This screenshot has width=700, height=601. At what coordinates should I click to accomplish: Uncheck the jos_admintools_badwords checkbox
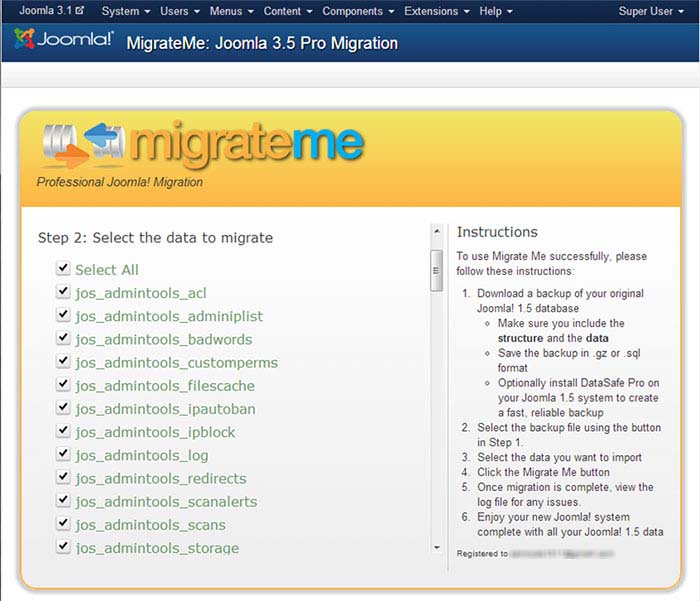[x=63, y=338]
